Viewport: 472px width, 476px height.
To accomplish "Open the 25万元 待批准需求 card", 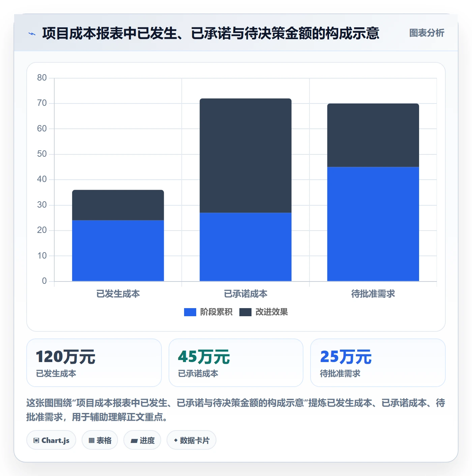I will (x=378, y=363).
